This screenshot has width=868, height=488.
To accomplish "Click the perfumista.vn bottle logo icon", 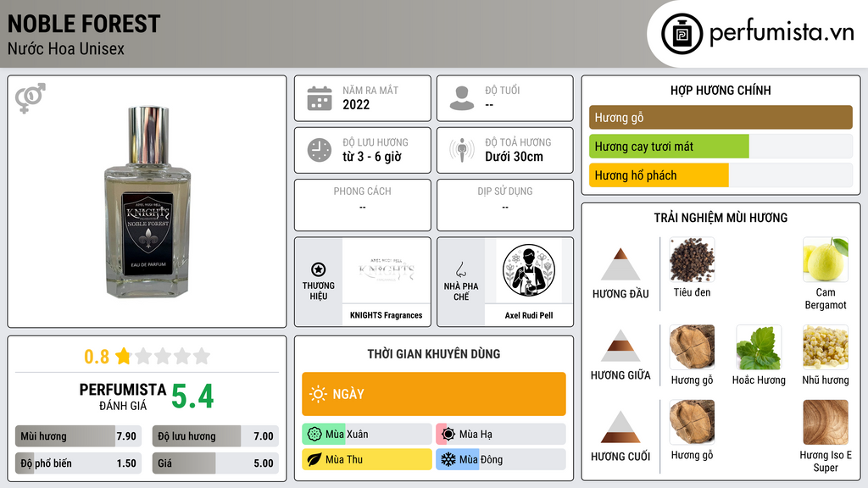I will pos(682,34).
